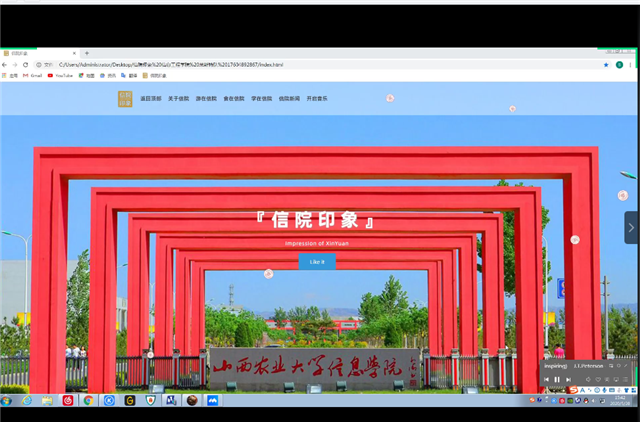Open the Chrome three-dot menu
The width and height of the screenshot is (640, 422).
630,64
